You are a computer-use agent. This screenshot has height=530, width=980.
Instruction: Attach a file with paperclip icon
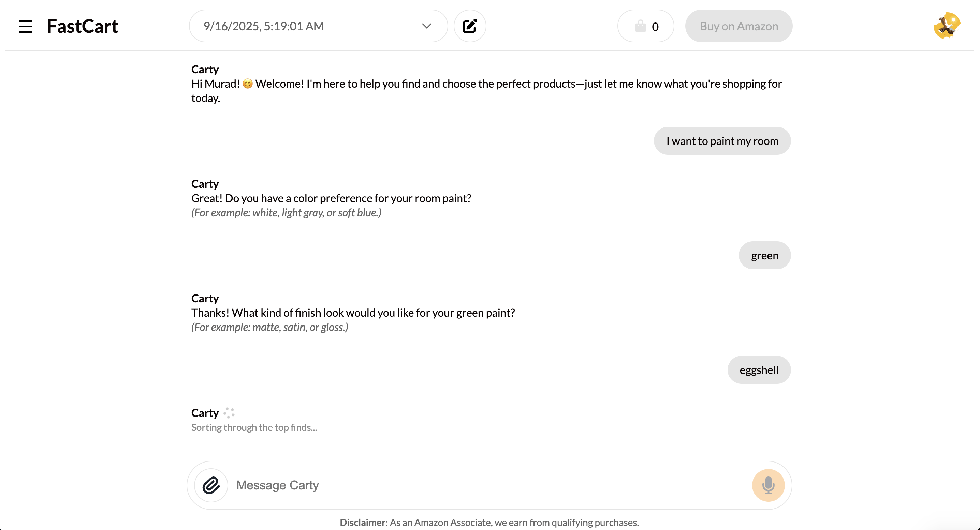(211, 485)
